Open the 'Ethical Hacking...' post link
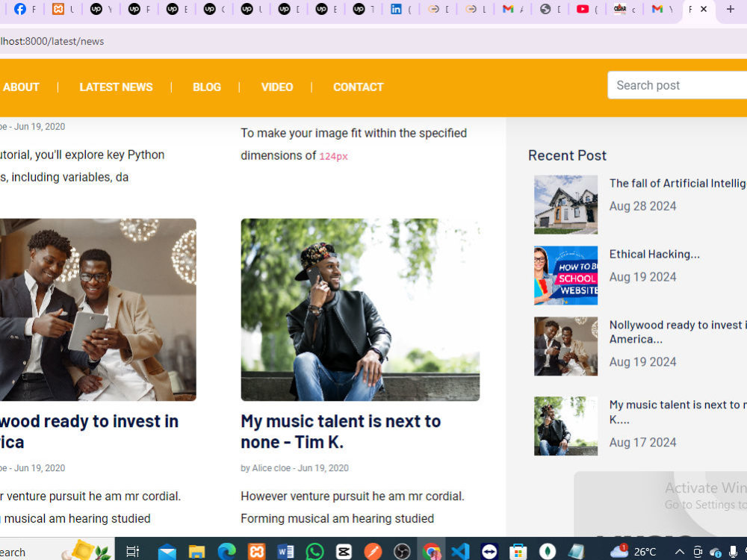The image size is (747, 560). coord(654,255)
